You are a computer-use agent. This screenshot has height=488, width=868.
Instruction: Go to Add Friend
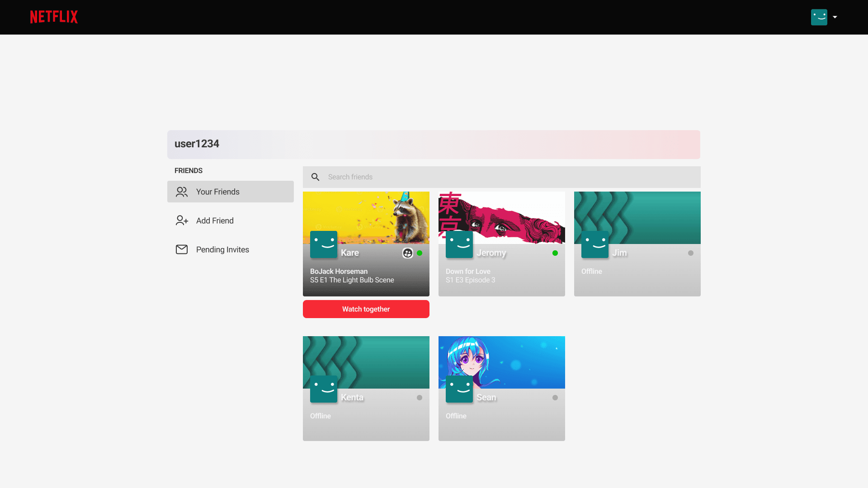[231, 221]
